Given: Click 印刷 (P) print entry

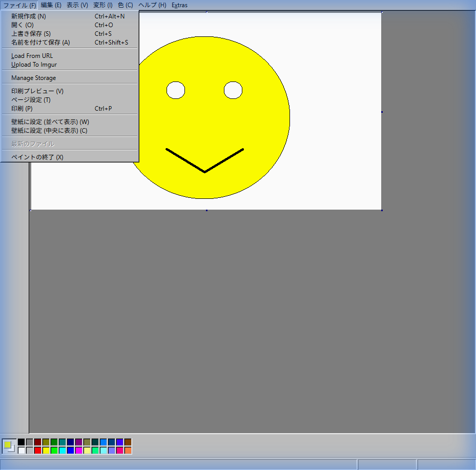Looking at the screenshot, I should point(22,109).
